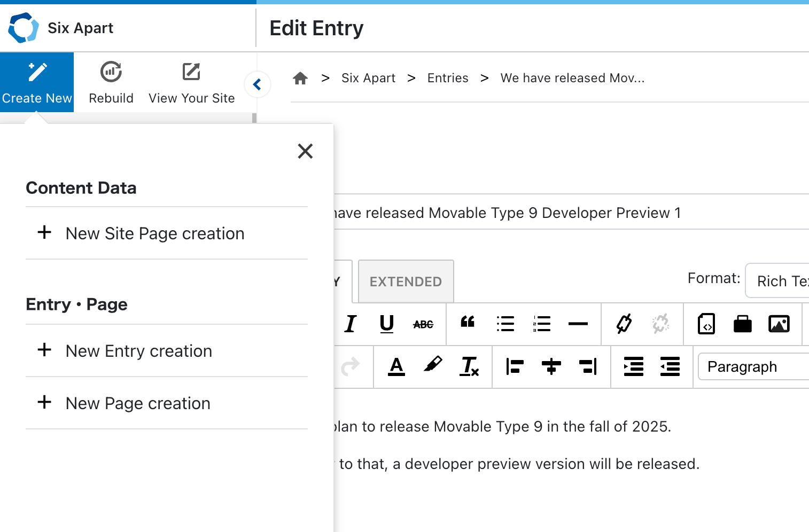Go to Entries in the breadcrumb
This screenshot has width=809, height=532.
click(448, 78)
